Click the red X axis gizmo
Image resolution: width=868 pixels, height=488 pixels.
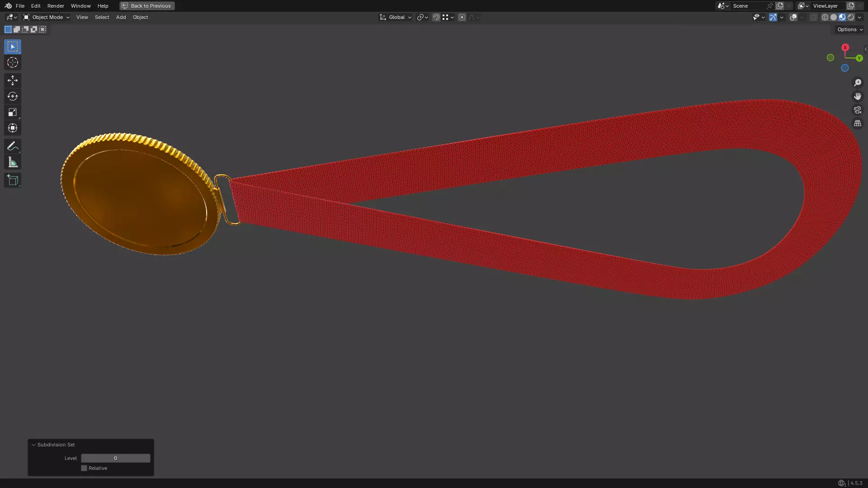[845, 47]
